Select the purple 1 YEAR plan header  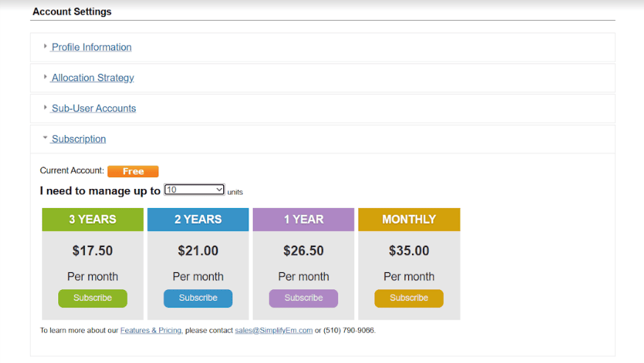304,219
